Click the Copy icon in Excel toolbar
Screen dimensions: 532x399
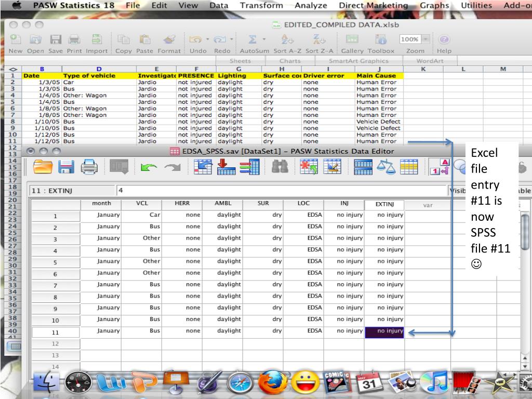coord(123,39)
